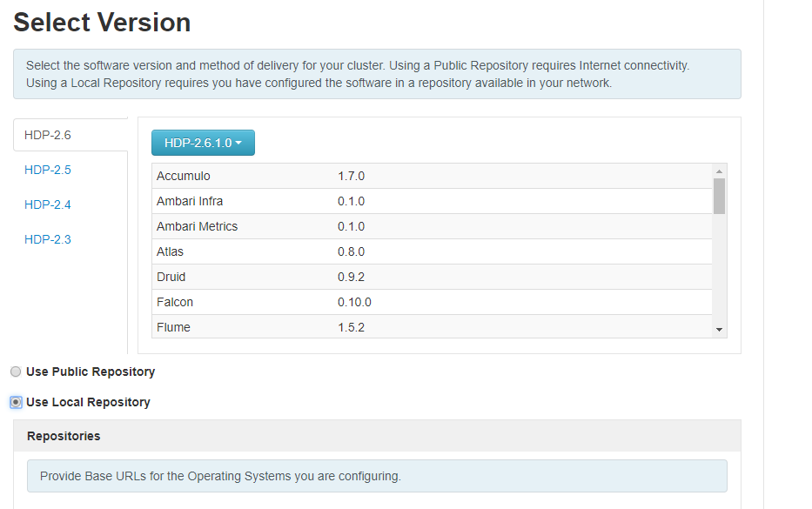This screenshot has width=812, height=509.
Task: Select Use Local Repository radio button
Action: 16,402
